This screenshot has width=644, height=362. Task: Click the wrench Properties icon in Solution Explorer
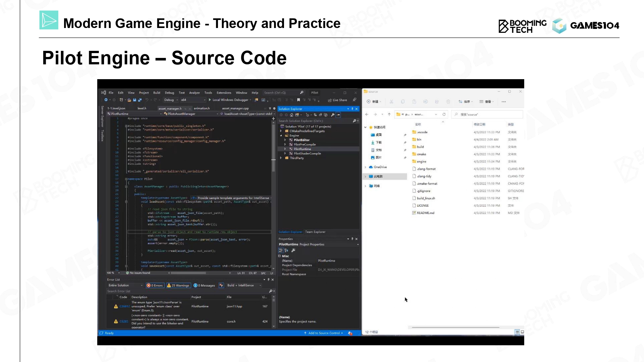tap(333, 115)
